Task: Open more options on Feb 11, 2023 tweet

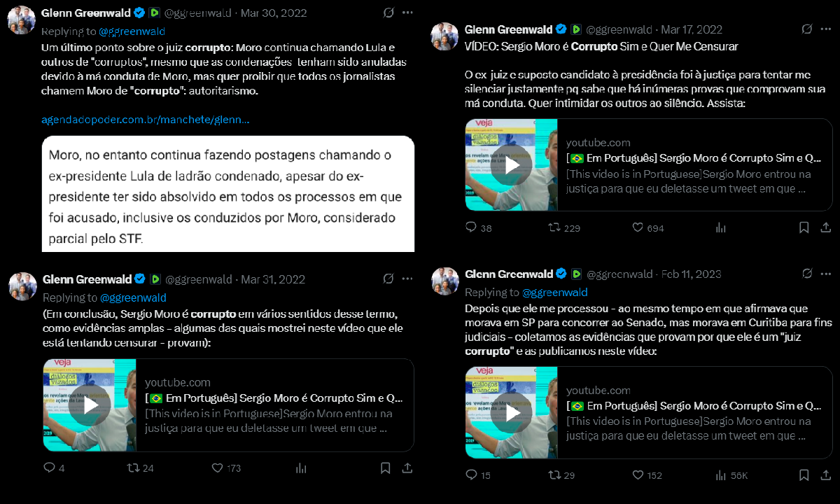Action: point(827,273)
